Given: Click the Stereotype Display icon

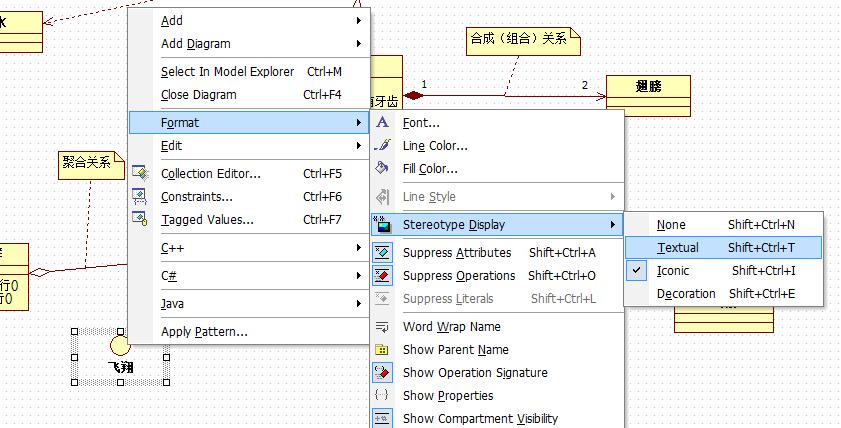Looking at the screenshot, I should pyautogui.click(x=382, y=224).
